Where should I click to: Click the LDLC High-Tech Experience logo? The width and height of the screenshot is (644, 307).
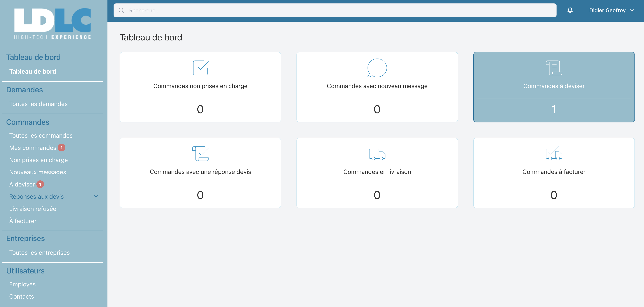(53, 24)
